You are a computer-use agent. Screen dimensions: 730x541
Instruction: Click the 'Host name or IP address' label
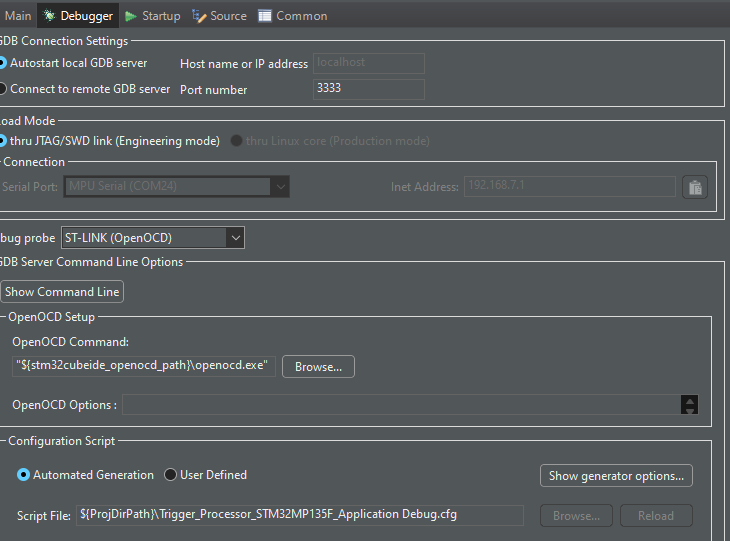coord(244,64)
